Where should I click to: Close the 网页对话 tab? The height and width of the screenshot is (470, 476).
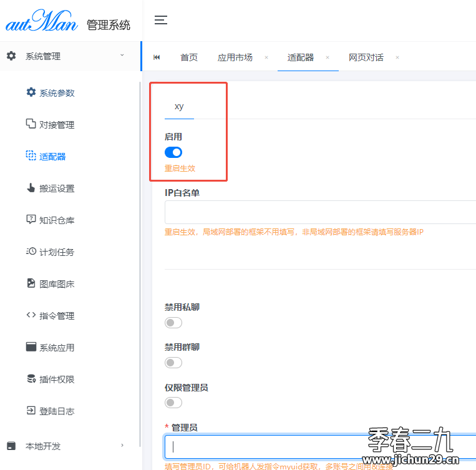click(x=397, y=57)
